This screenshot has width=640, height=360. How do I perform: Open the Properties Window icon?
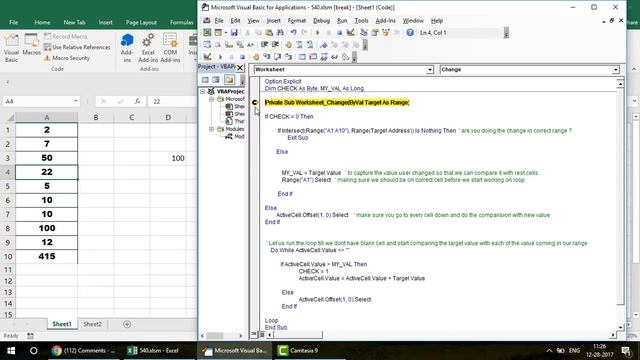pyautogui.click(x=375, y=33)
